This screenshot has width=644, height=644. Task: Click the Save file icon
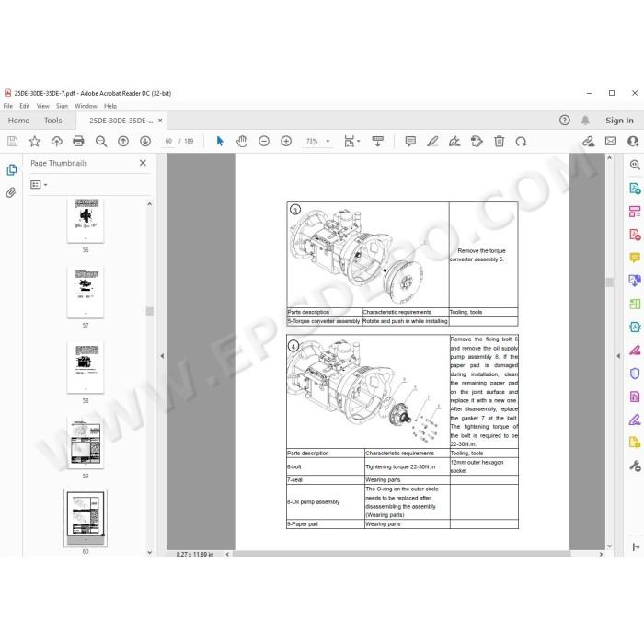[x=12, y=142]
